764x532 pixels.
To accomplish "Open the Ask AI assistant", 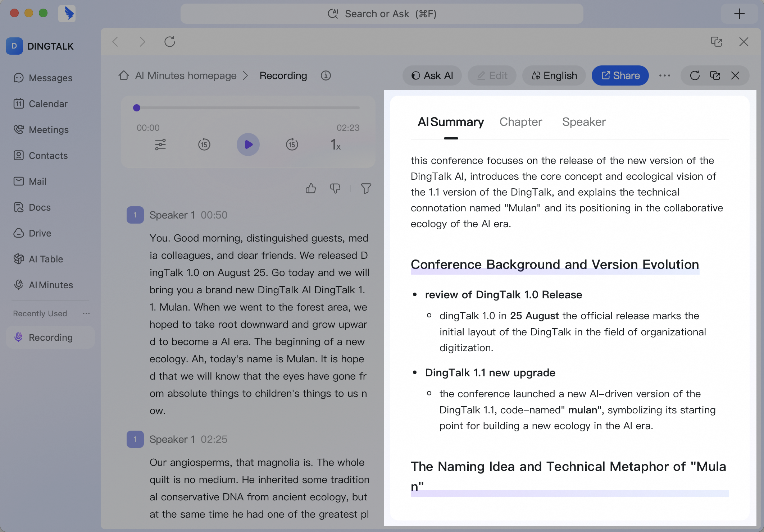I will tap(432, 75).
